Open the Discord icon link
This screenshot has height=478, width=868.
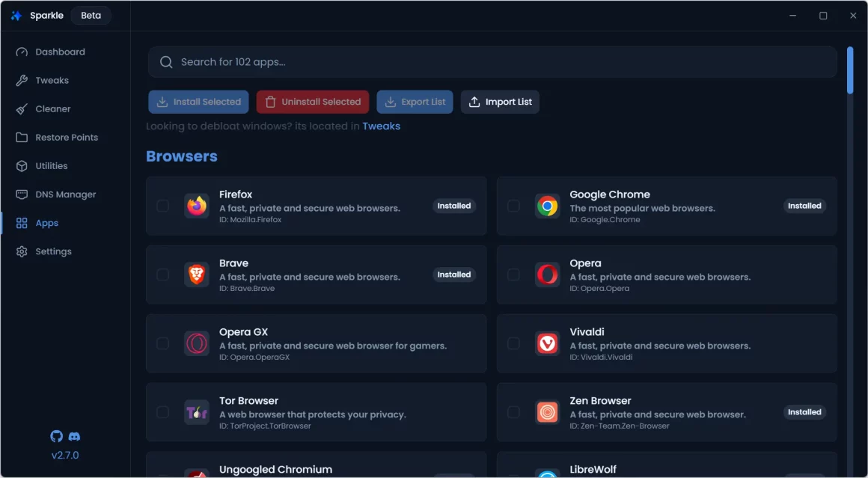click(x=74, y=437)
